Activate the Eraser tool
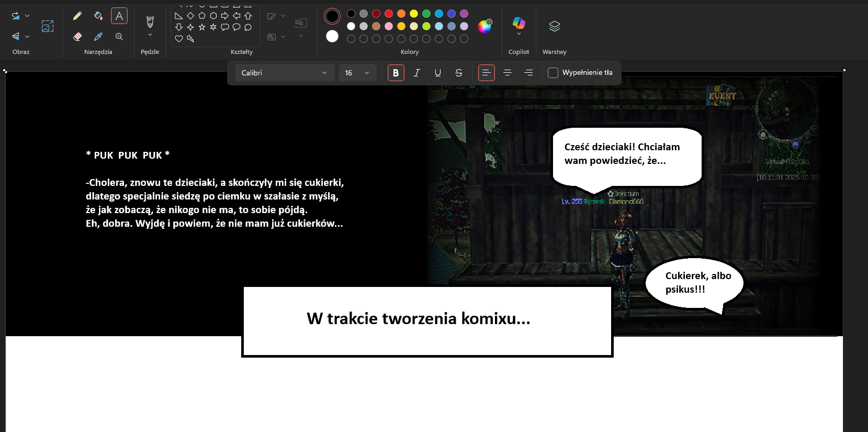Screen dimensions: 868x432 coord(77,37)
